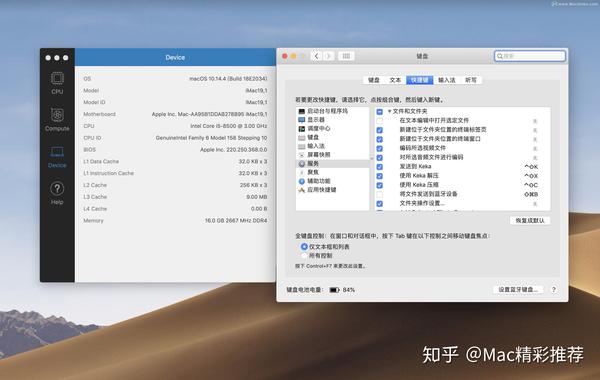Select 服务 in the shortcut categories list

point(333,164)
